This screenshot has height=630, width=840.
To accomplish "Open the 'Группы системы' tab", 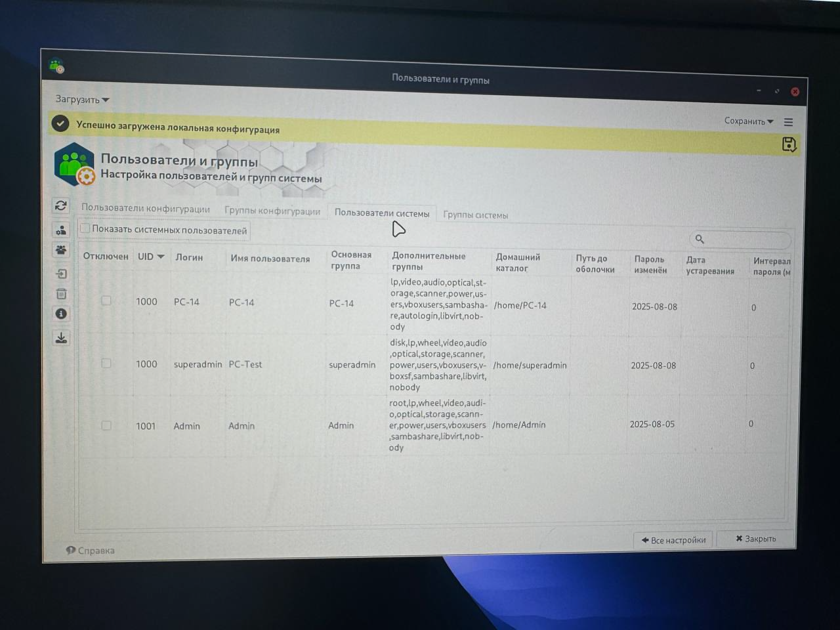I will (x=475, y=215).
